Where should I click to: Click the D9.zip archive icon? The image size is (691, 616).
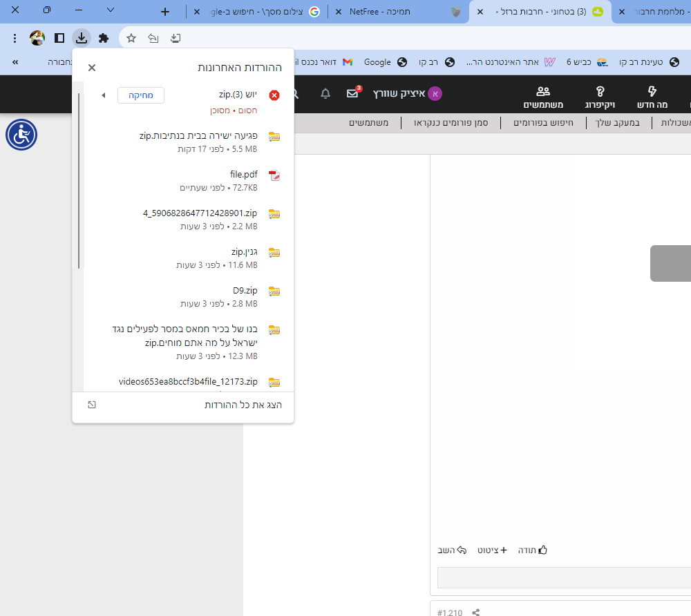click(x=274, y=291)
